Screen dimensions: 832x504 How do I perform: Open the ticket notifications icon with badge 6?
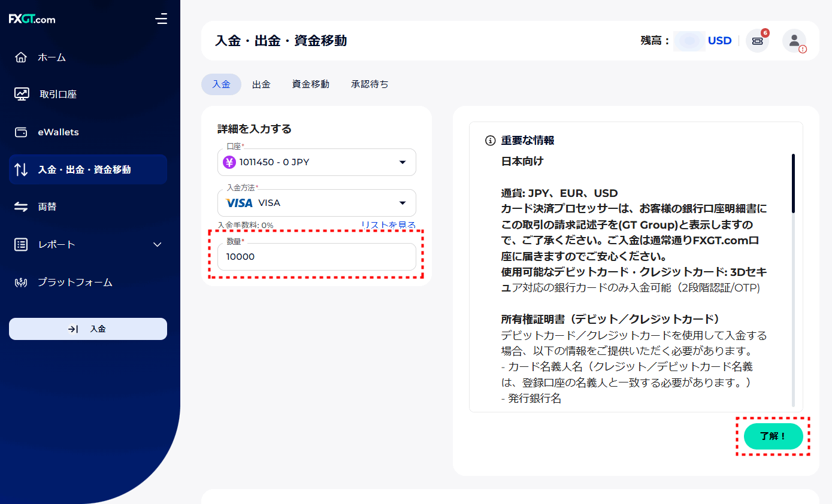tap(757, 41)
